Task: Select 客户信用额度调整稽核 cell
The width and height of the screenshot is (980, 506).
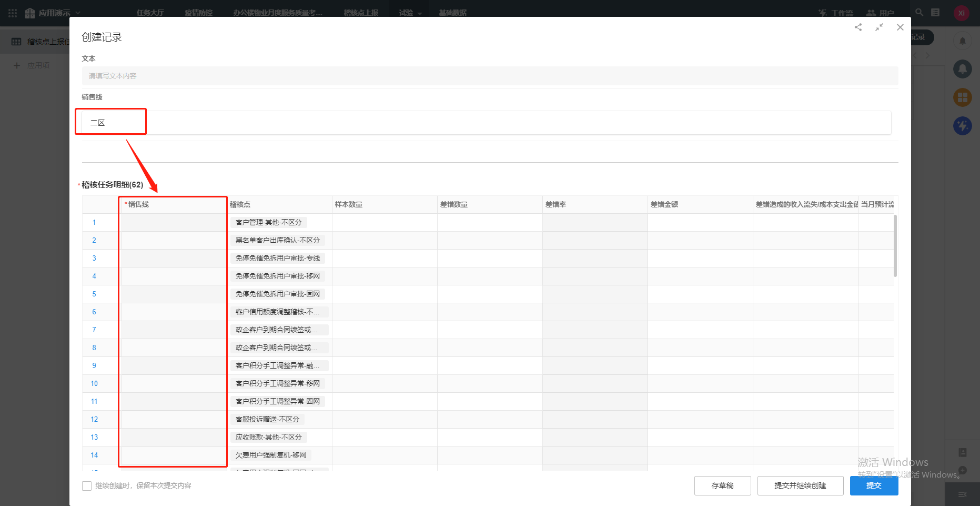Action: [279, 312]
